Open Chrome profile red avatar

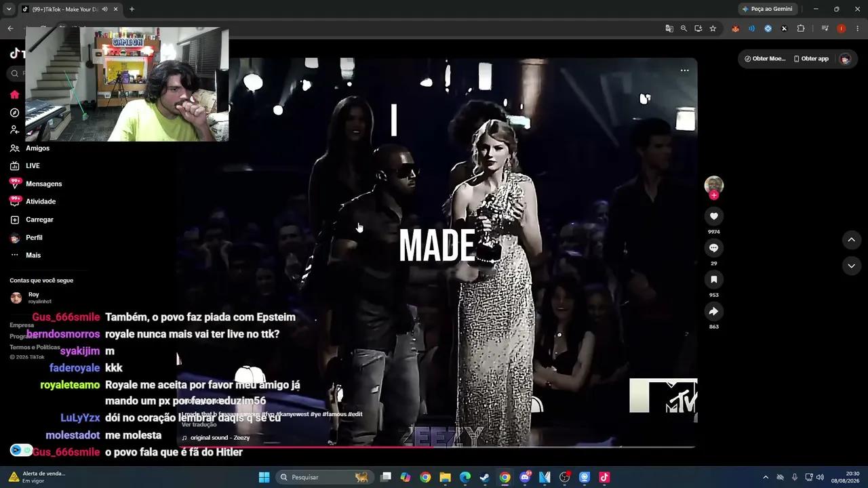pyautogui.click(x=842, y=28)
